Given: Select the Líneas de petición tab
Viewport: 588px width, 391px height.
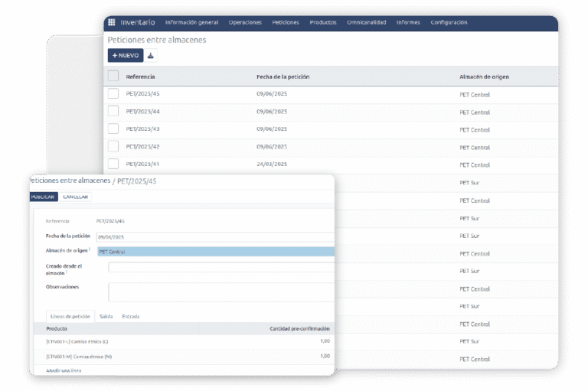Looking at the screenshot, I should pyautogui.click(x=70, y=316).
